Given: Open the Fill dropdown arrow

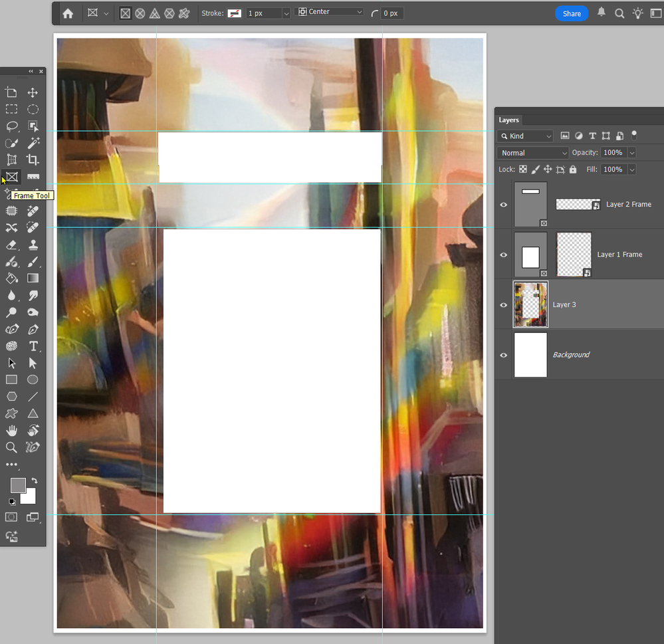Looking at the screenshot, I should 632,169.
